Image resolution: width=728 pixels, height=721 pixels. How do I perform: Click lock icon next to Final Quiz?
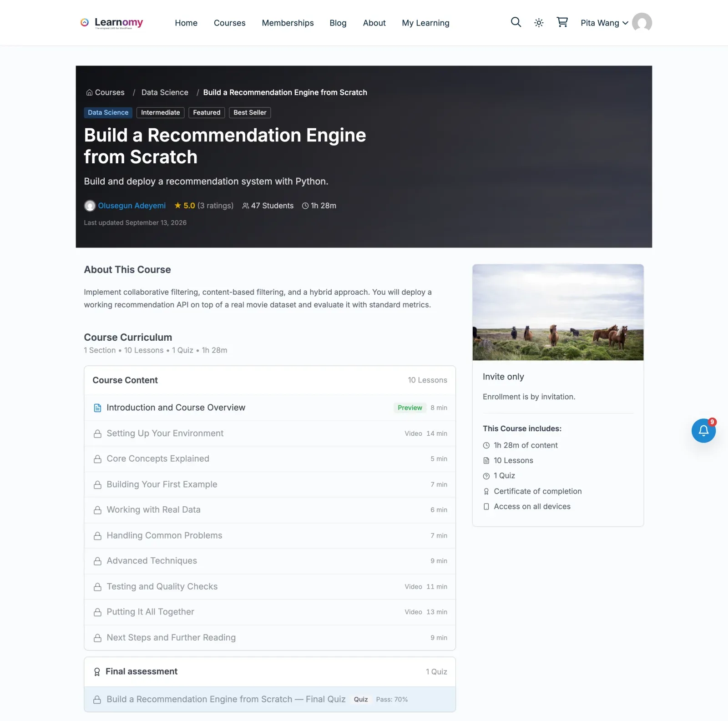pos(97,700)
